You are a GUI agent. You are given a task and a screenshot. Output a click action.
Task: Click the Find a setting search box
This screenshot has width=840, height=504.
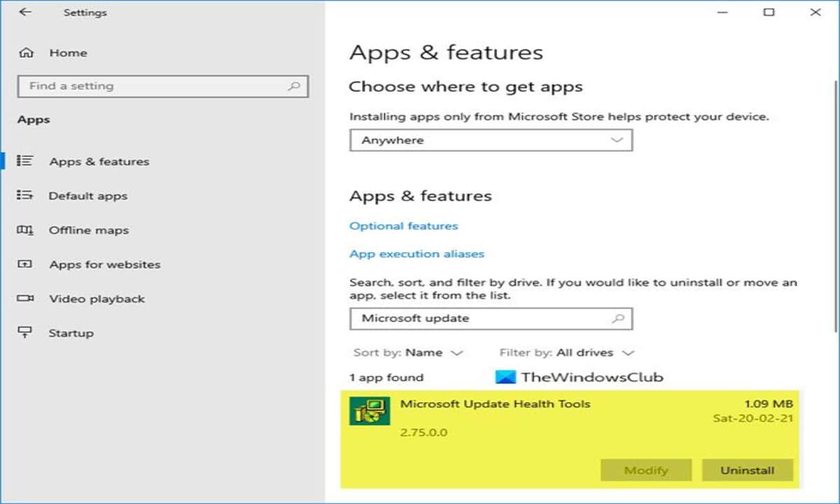(162, 86)
